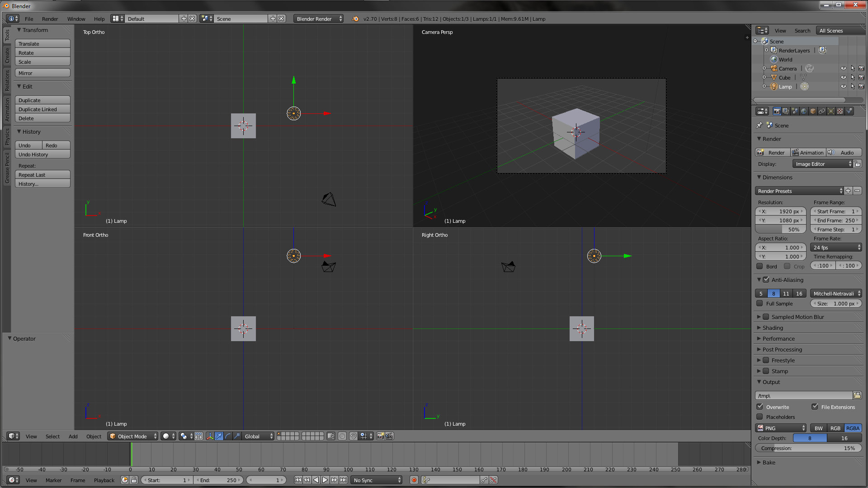Expand the Performance panel
868x488 pixels.
click(778, 338)
